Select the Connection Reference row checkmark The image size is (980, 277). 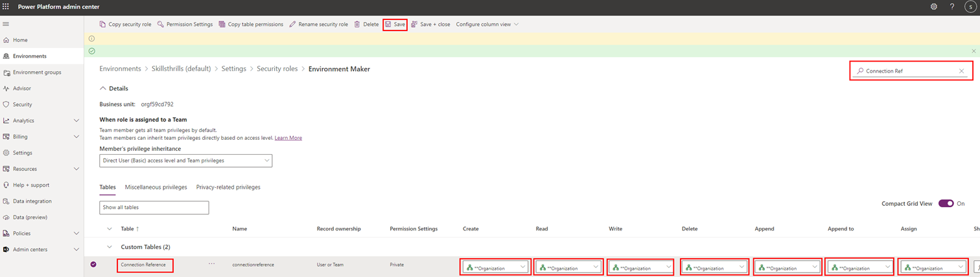pos(93,265)
